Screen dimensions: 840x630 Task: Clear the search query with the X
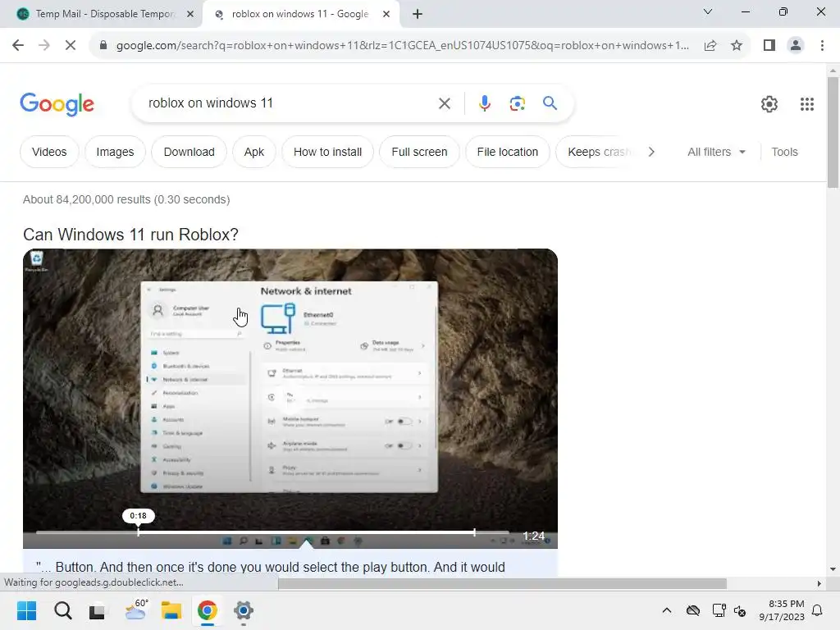pyautogui.click(x=444, y=103)
